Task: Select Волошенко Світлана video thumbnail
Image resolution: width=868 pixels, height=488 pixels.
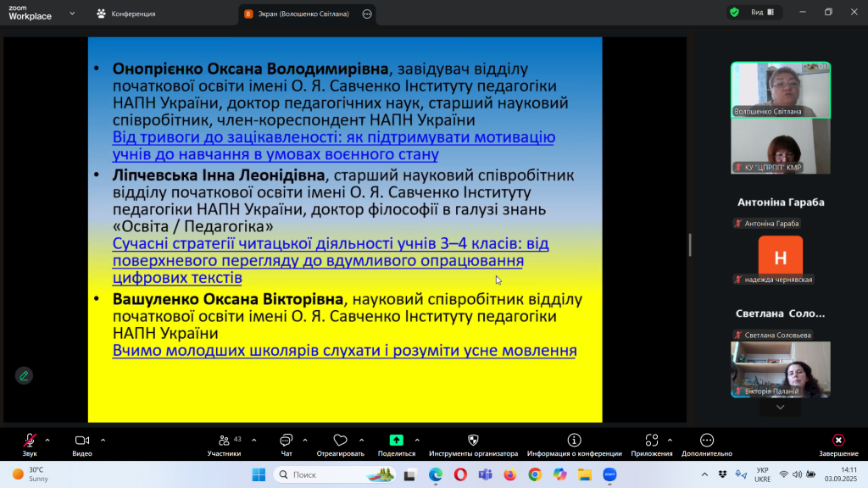Action: tap(781, 89)
